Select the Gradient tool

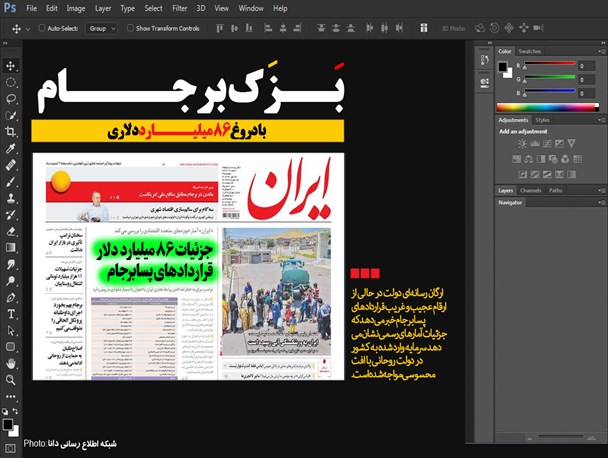pyautogui.click(x=10, y=247)
